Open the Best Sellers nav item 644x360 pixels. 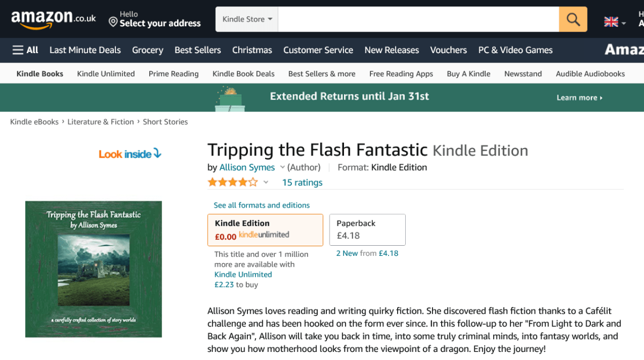pos(197,50)
